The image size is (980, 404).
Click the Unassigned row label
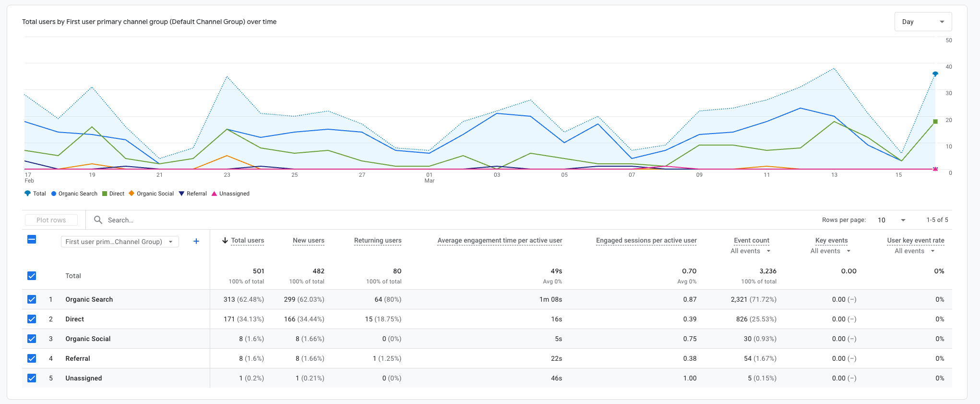tap(84, 378)
